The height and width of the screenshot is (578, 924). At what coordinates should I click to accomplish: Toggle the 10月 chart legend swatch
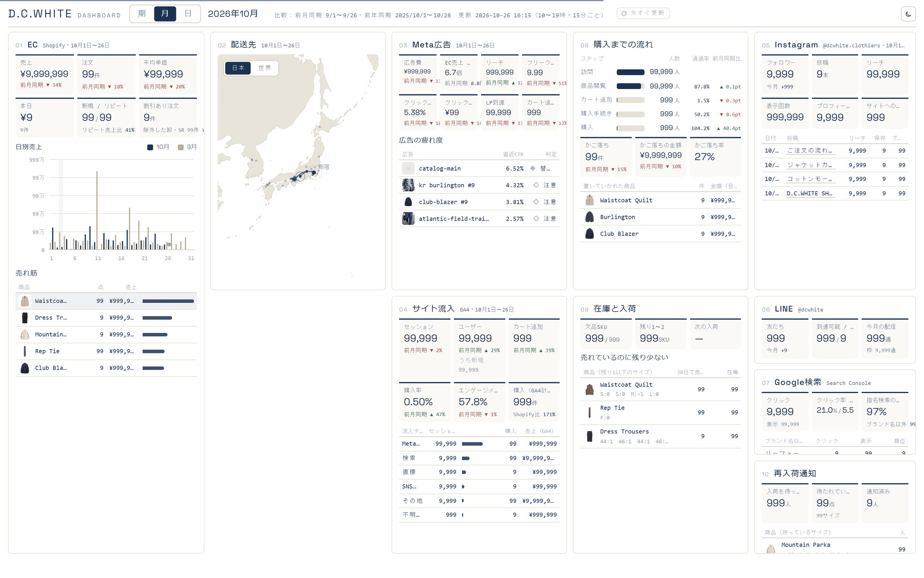pos(150,147)
